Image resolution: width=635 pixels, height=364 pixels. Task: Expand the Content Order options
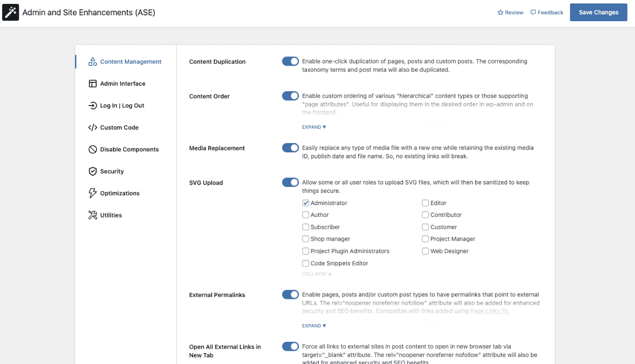click(313, 127)
